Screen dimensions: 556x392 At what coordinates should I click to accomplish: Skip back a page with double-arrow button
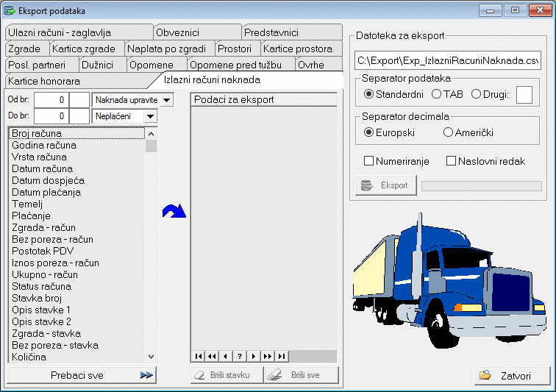click(212, 356)
